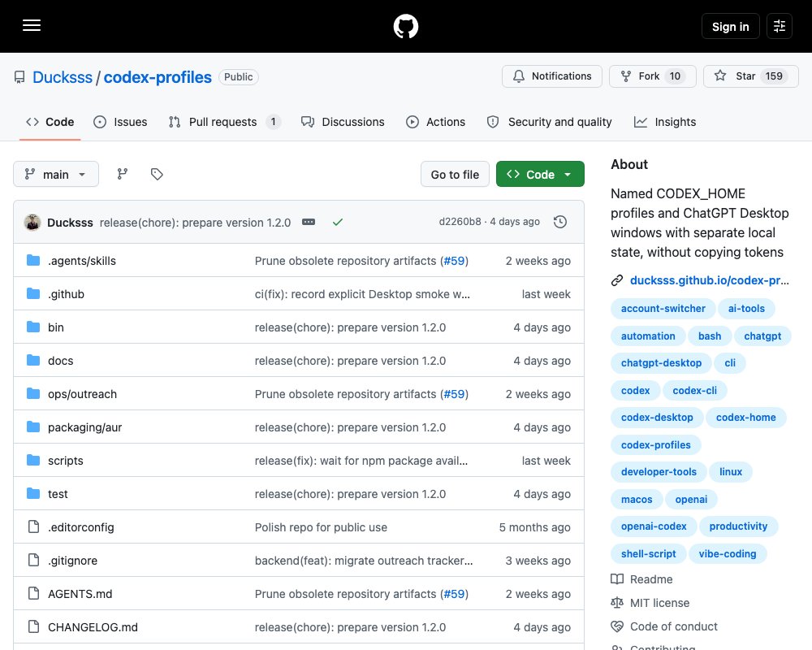812x650 pixels.
Task: Select the productivity topic tag
Action: (738, 526)
